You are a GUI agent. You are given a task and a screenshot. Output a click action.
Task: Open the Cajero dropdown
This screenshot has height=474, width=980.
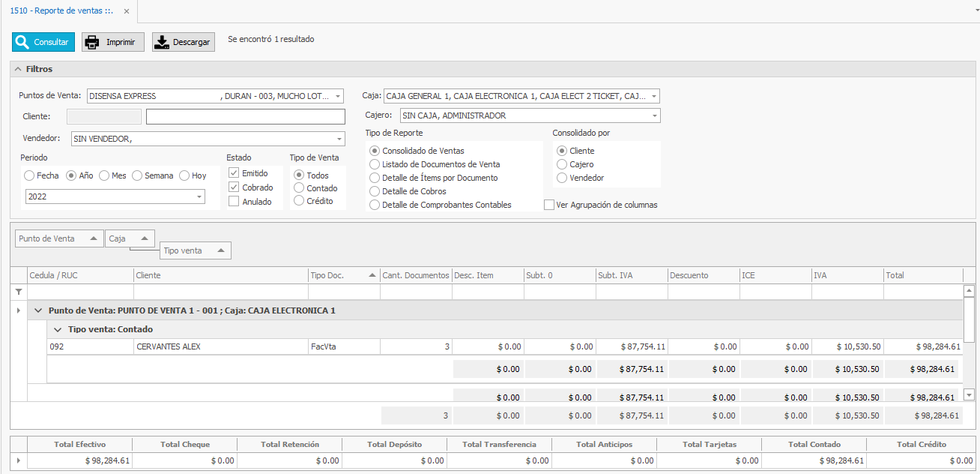point(655,115)
